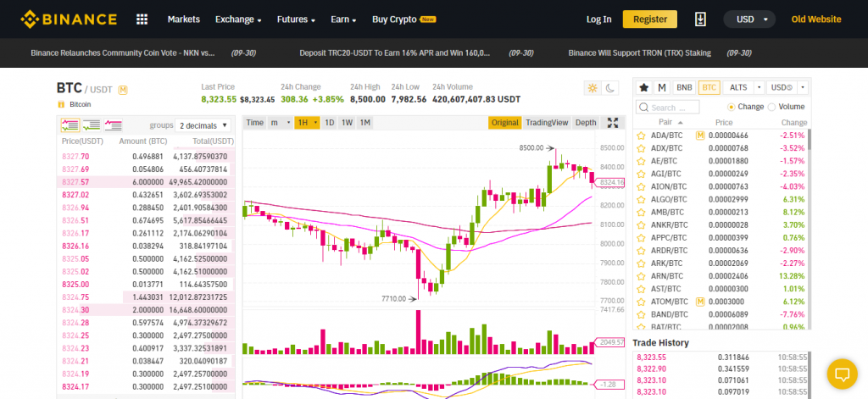The width and height of the screenshot is (868, 399).
Task: Open the 1H interval dropdown
Action: (307, 123)
